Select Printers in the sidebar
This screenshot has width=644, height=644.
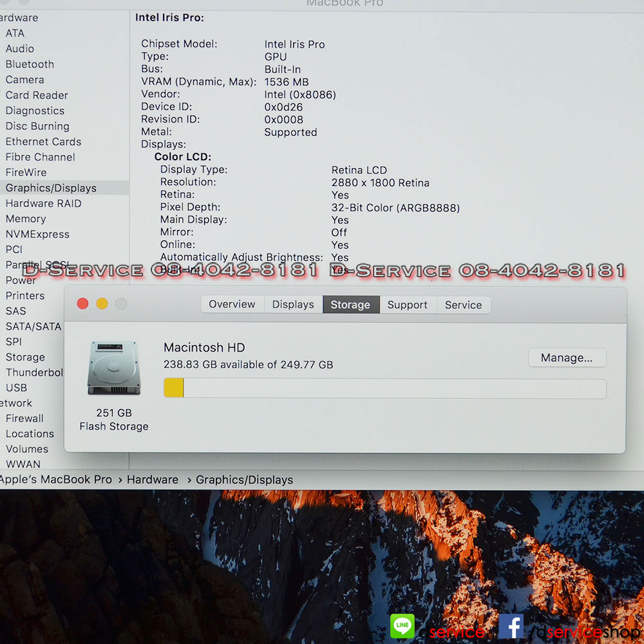(x=25, y=296)
